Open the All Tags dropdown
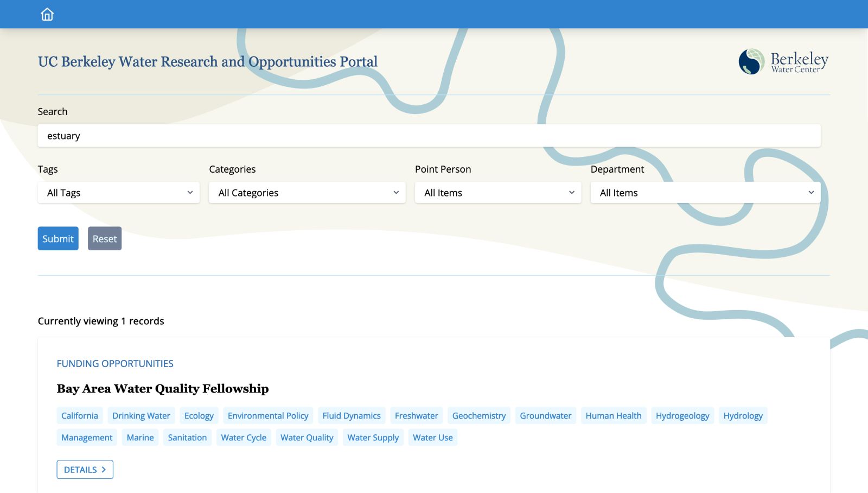The width and height of the screenshot is (868, 493). click(119, 193)
